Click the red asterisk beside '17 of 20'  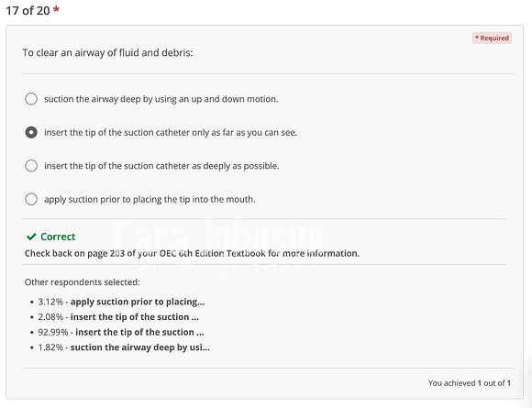coord(56,9)
